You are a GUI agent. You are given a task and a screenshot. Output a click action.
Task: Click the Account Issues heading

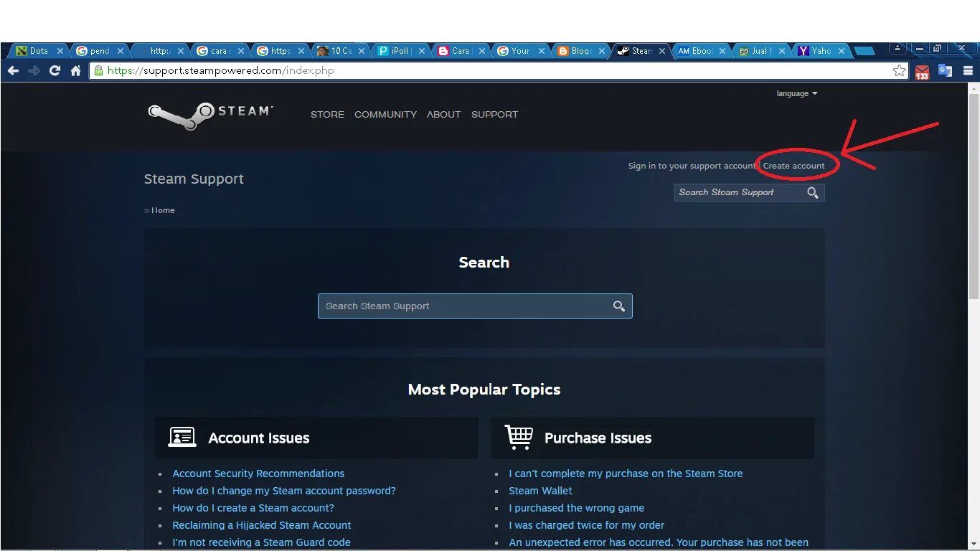pyautogui.click(x=259, y=438)
